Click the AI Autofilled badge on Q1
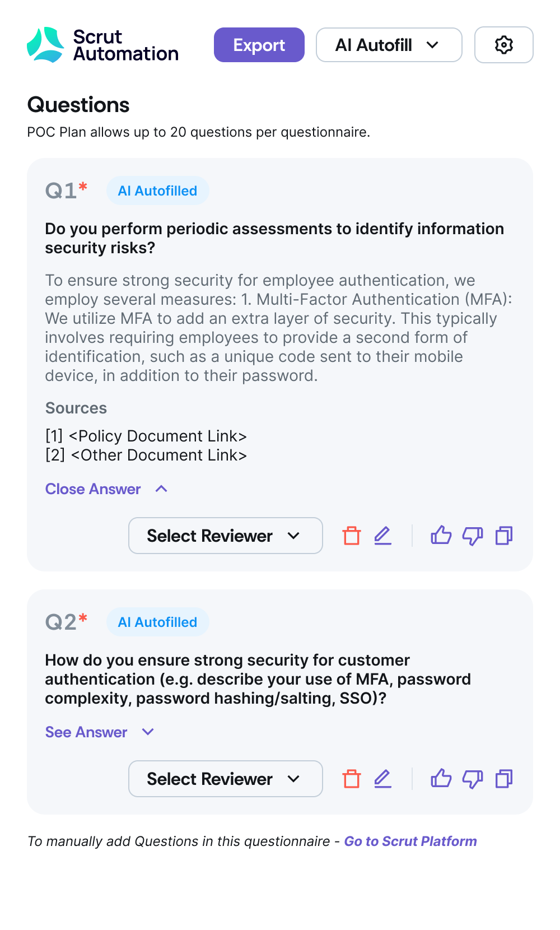Screen dimensions: 560x930 pos(157,191)
